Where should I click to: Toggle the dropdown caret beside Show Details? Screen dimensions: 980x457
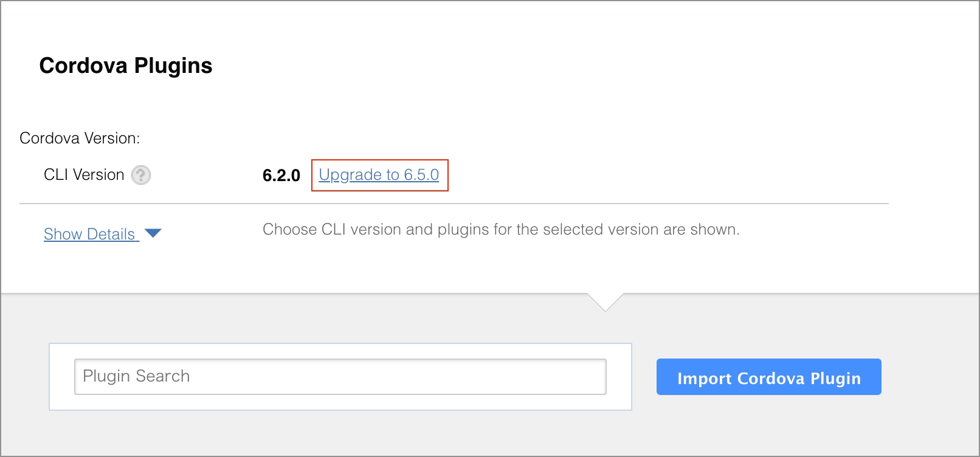(153, 233)
